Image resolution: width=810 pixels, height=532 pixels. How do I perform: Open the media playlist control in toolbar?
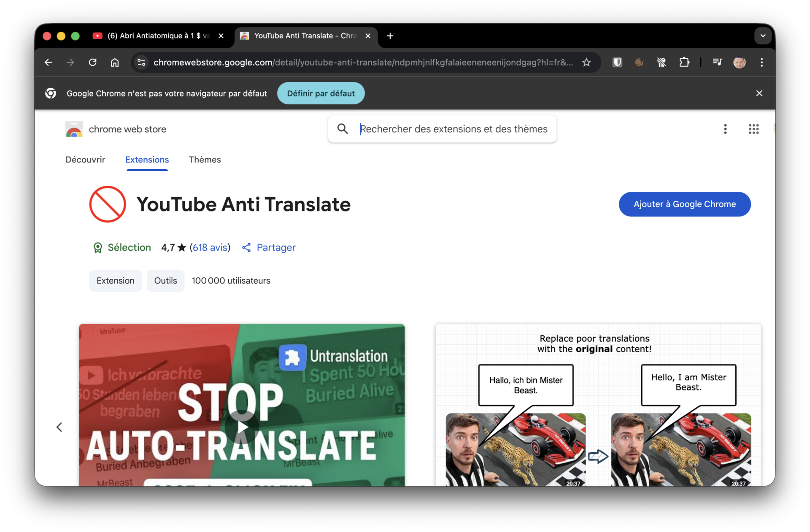(717, 62)
